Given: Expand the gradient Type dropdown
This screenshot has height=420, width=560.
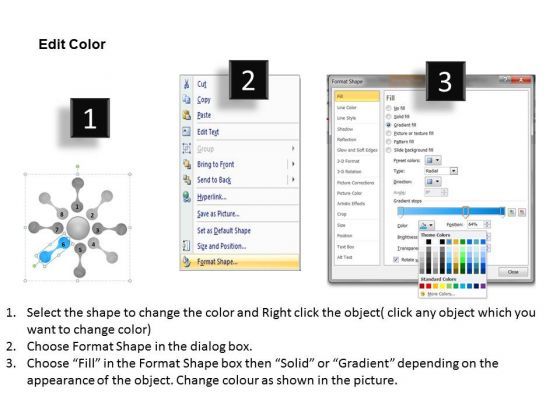Looking at the screenshot, I should 454,171.
